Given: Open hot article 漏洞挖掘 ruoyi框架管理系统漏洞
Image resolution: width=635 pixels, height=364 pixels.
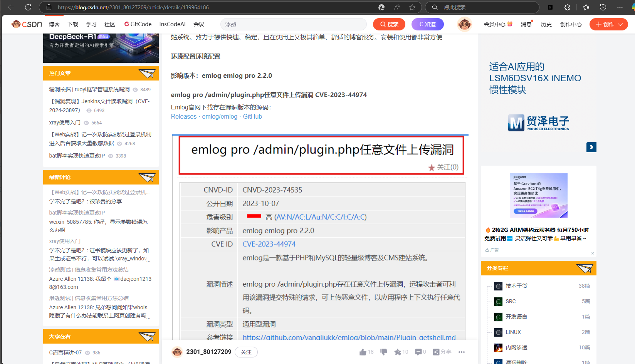Looking at the screenshot, I should click(x=89, y=89).
